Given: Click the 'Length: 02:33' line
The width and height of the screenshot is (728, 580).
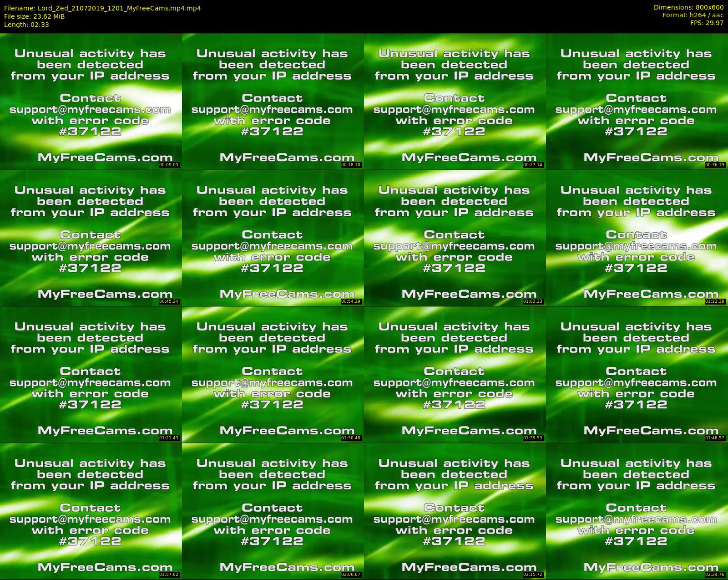Looking at the screenshot, I should pos(26,25).
